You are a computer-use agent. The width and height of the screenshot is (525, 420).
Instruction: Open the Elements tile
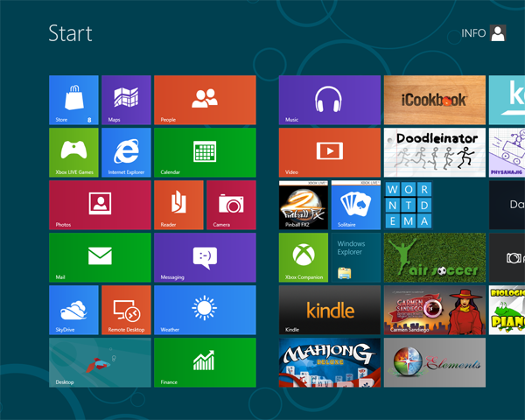(x=435, y=362)
